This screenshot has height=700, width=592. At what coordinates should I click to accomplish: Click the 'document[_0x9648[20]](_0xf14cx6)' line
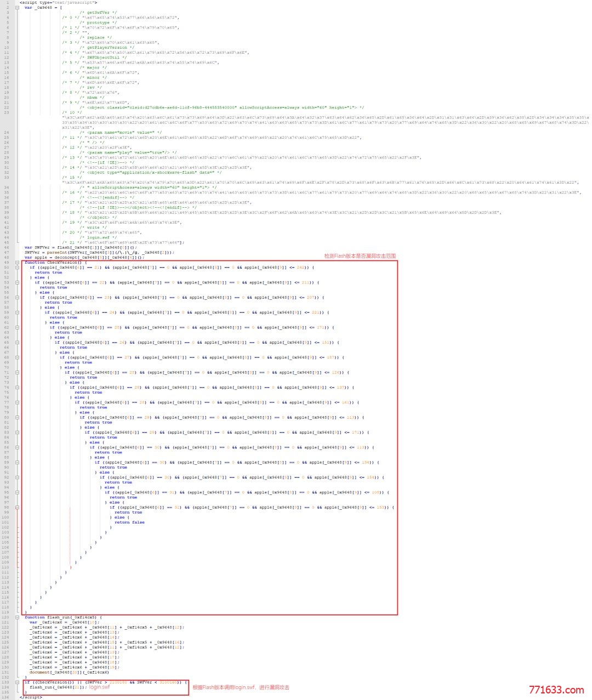(69, 672)
